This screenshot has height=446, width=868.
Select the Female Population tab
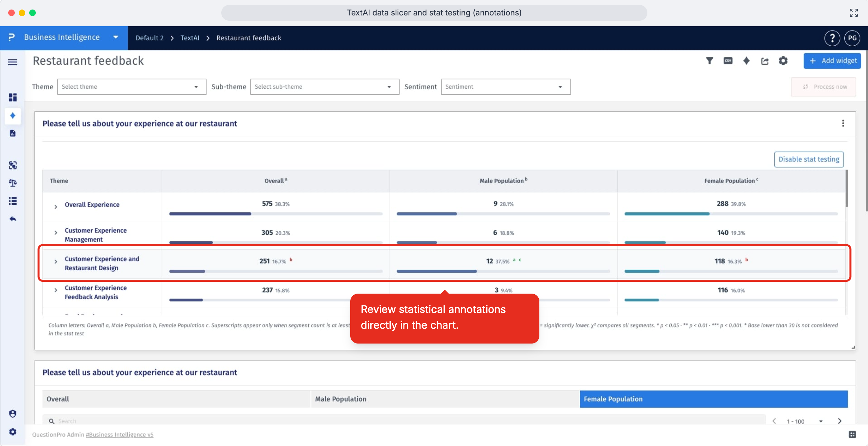coord(713,399)
